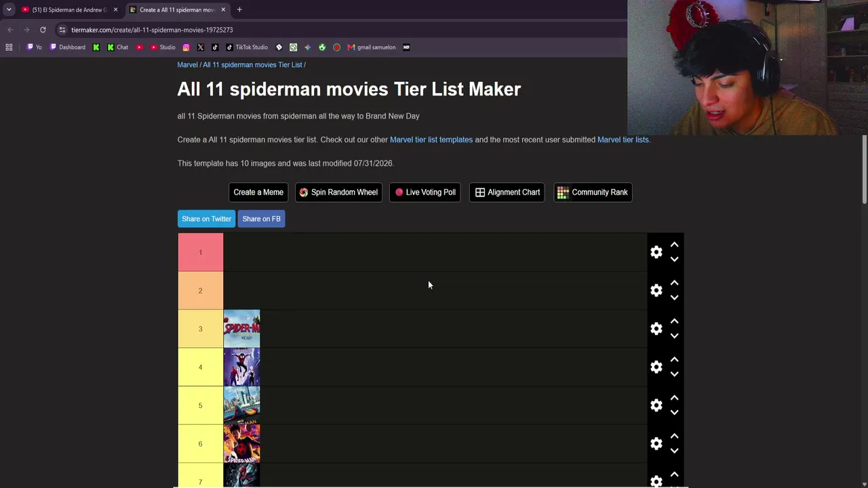The height and width of the screenshot is (488, 868).
Task: Move tier 5 row up
Action: 674,398
